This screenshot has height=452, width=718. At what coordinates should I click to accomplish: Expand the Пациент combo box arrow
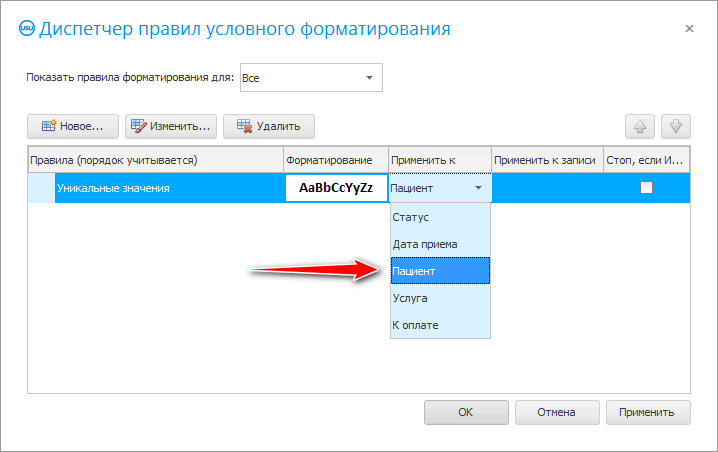point(478,188)
